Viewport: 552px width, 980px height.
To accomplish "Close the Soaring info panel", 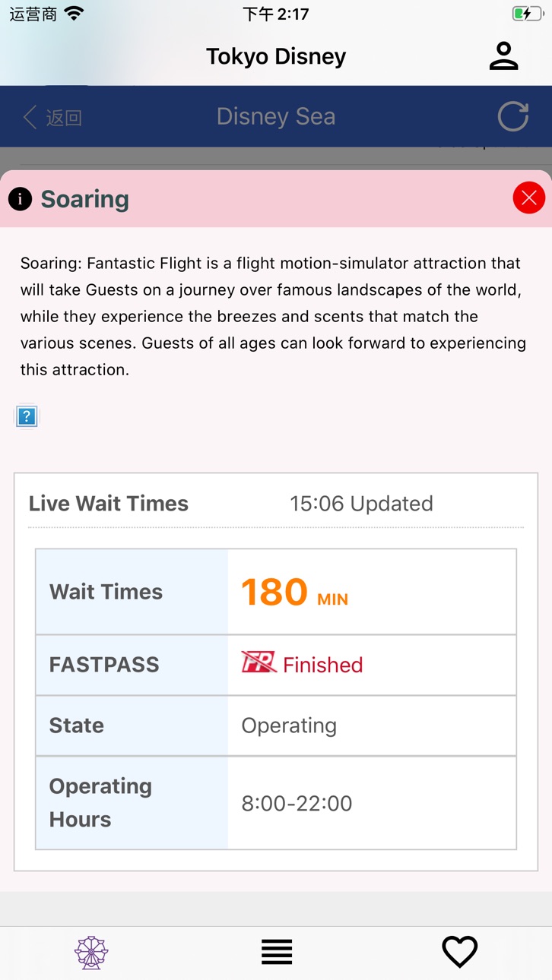I will (529, 198).
